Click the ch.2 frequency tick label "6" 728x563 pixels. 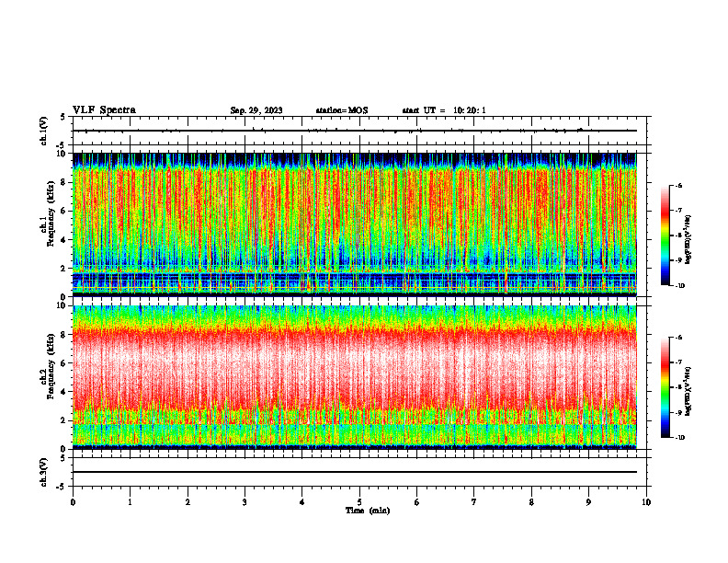click(x=65, y=363)
